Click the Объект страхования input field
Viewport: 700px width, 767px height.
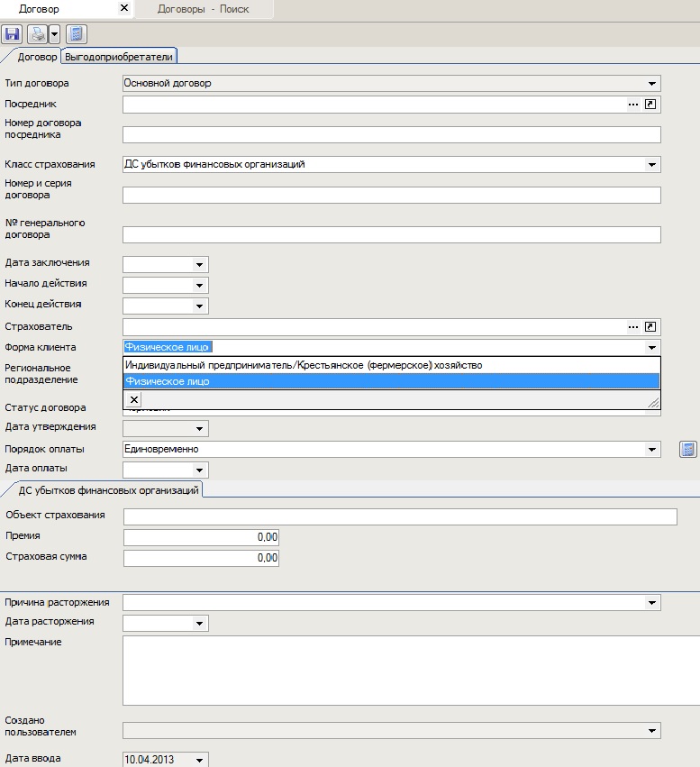point(399,516)
